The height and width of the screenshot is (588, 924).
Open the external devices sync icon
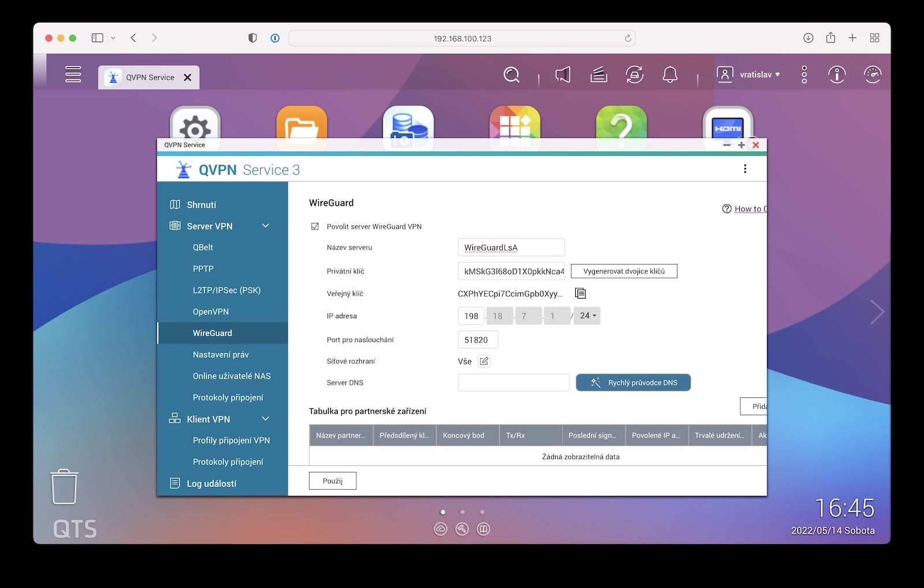pos(635,75)
